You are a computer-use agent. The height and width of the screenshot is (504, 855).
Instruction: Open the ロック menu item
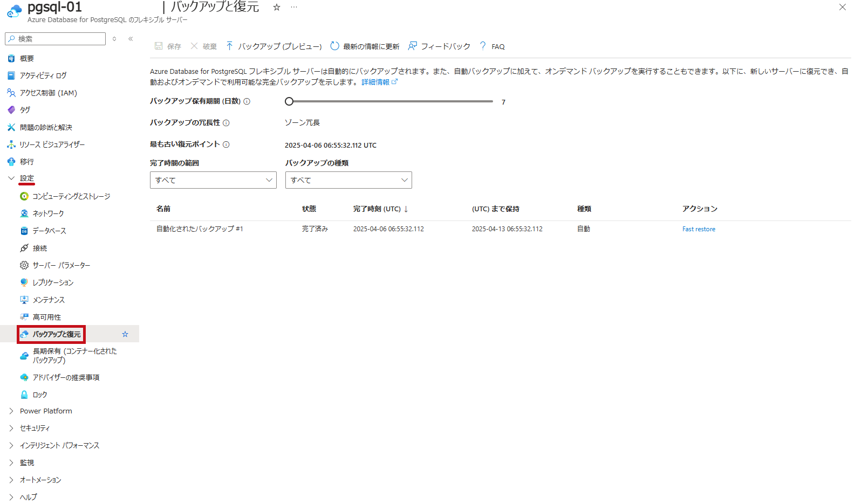pos(40,395)
